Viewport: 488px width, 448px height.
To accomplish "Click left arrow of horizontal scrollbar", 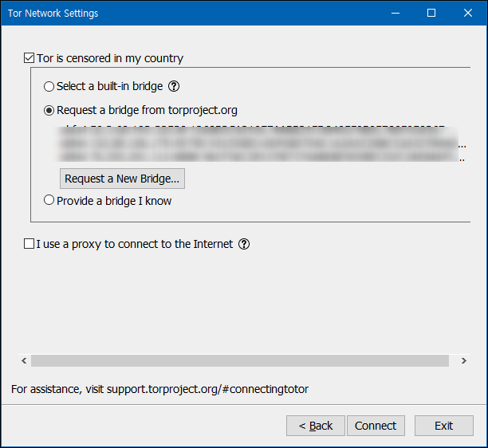I will coord(24,360).
